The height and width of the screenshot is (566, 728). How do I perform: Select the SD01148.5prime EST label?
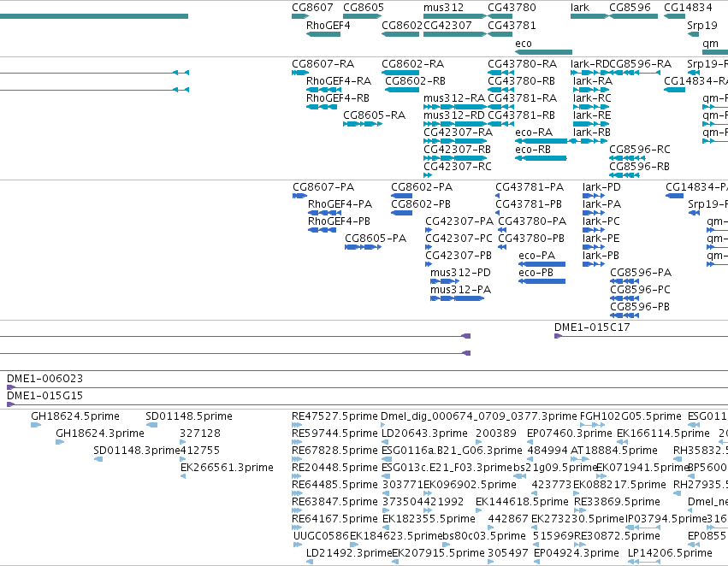[189, 416]
